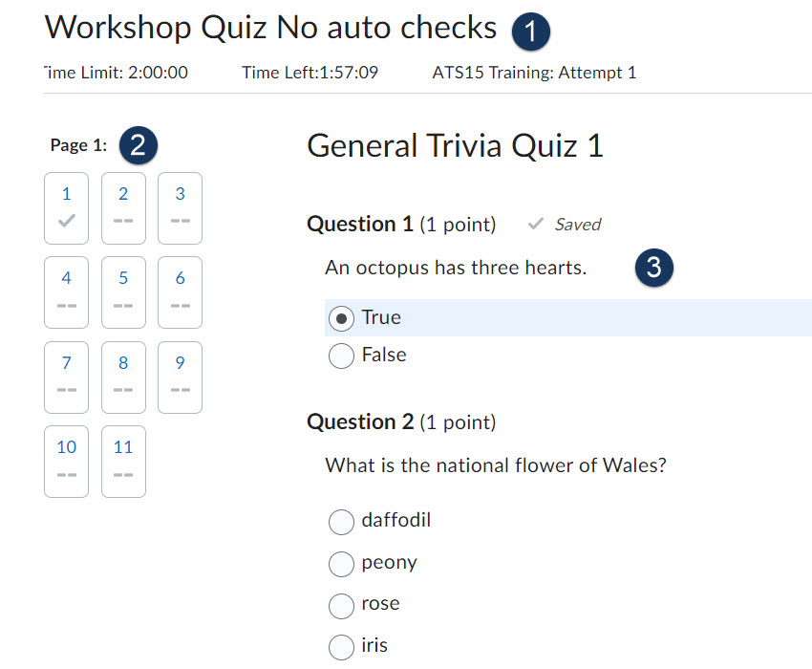Choose daffodil as Wales national flower
Screen dimensions: 812x669
[x=341, y=522]
